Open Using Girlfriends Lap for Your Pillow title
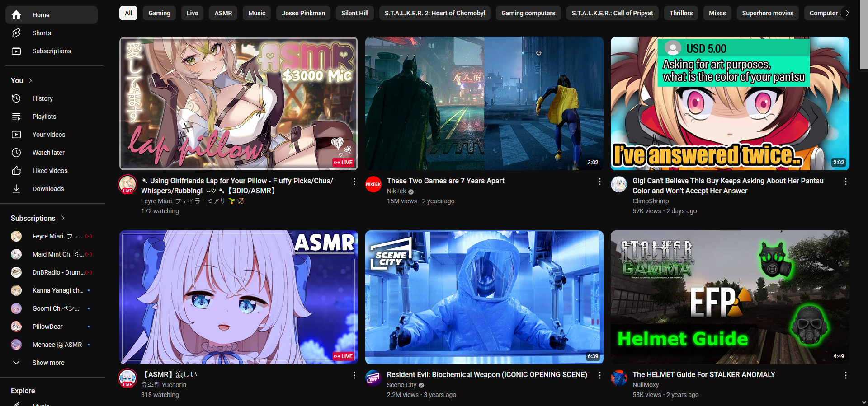 coord(237,186)
